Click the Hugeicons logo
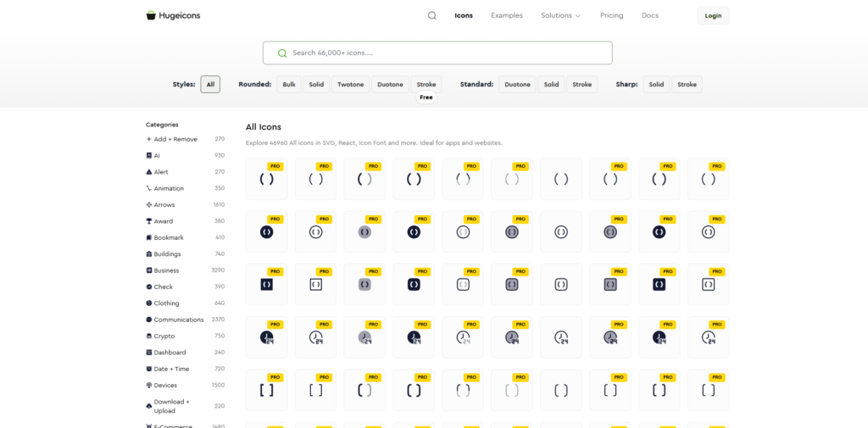The image size is (868, 428). point(174,15)
